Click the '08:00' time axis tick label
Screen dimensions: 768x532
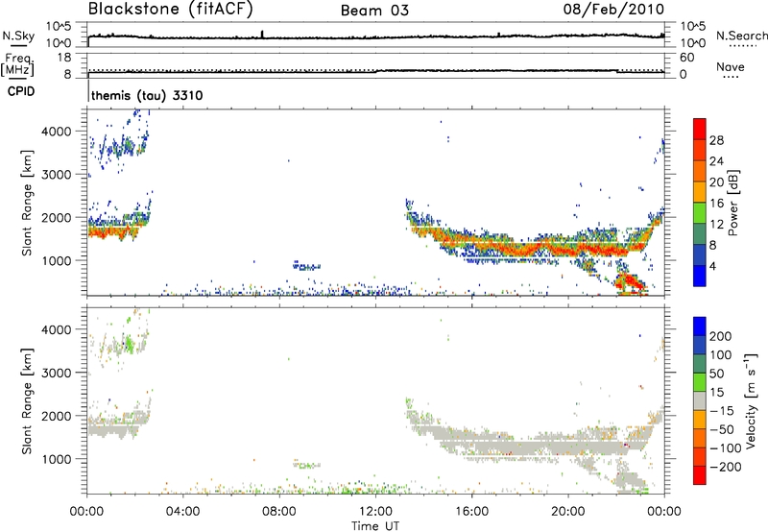[279, 512]
